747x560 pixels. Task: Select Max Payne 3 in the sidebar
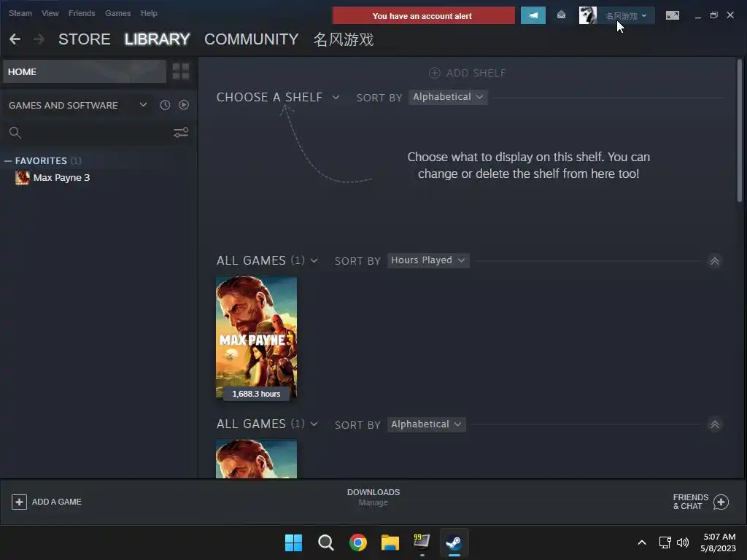pyautogui.click(x=61, y=178)
